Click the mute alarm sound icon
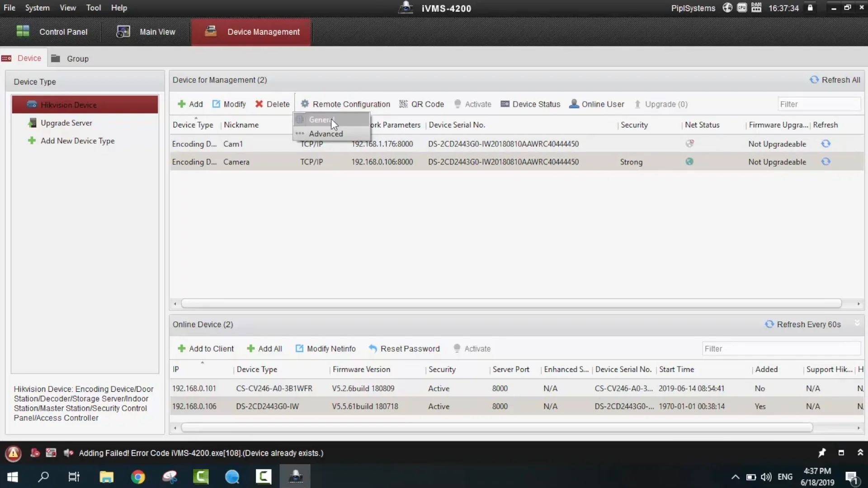 click(68, 453)
